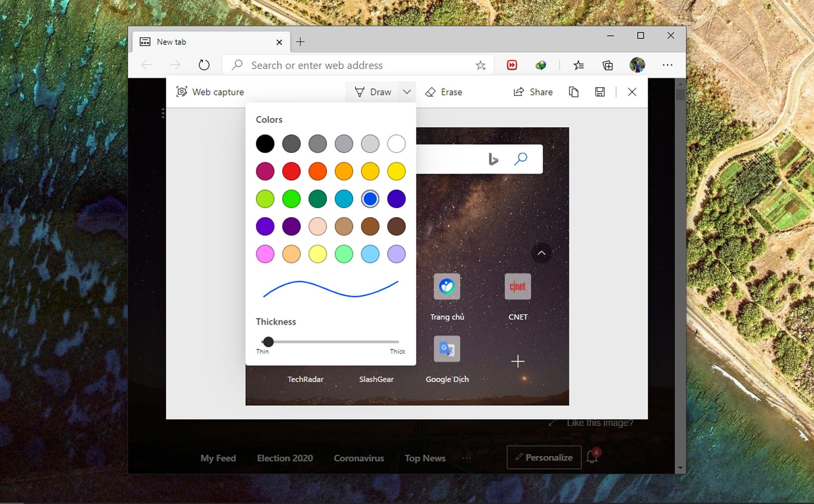Click the browser profile avatar
This screenshot has width=814, height=504.
click(x=636, y=65)
